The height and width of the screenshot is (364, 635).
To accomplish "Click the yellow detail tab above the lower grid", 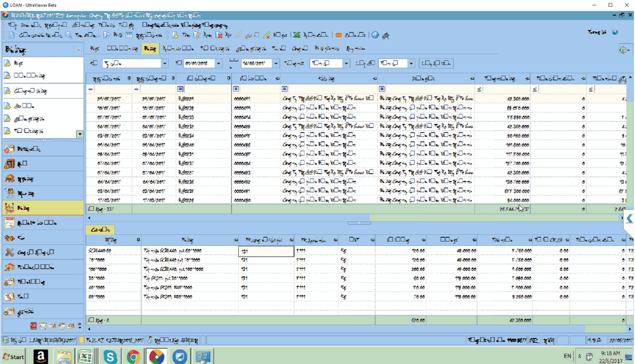I will tap(100, 230).
